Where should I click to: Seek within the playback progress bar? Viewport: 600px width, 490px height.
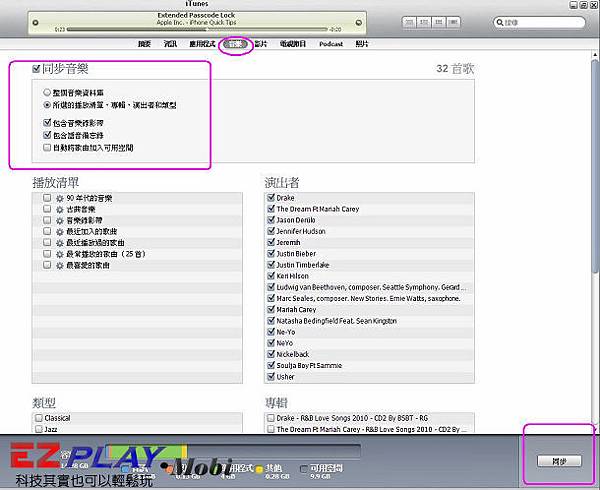coord(197,29)
